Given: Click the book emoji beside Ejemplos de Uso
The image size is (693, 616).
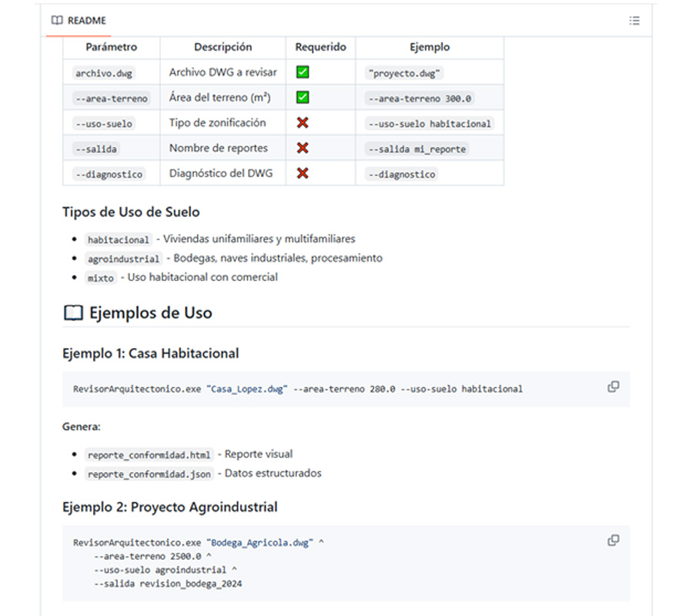Looking at the screenshot, I should pyautogui.click(x=73, y=313).
